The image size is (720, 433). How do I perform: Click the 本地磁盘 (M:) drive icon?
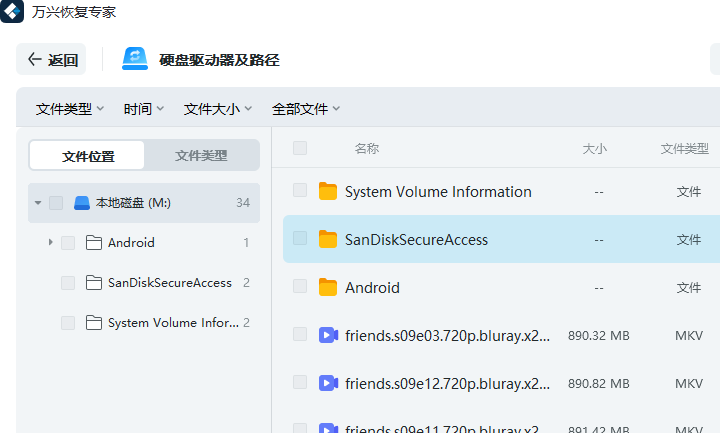tap(82, 203)
